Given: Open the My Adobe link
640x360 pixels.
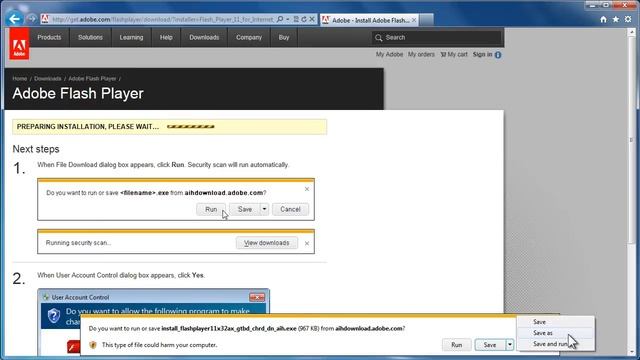Looking at the screenshot, I should (x=389, y=54).
